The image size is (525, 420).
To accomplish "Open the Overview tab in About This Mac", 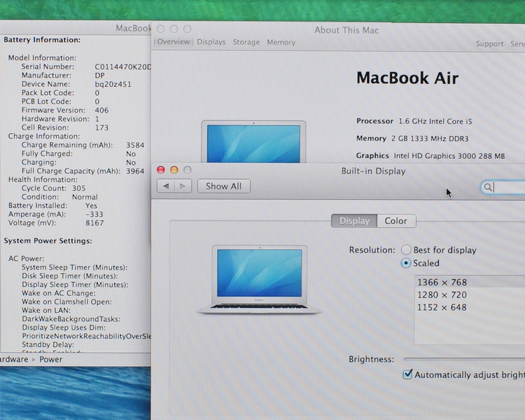I will 173,42.
